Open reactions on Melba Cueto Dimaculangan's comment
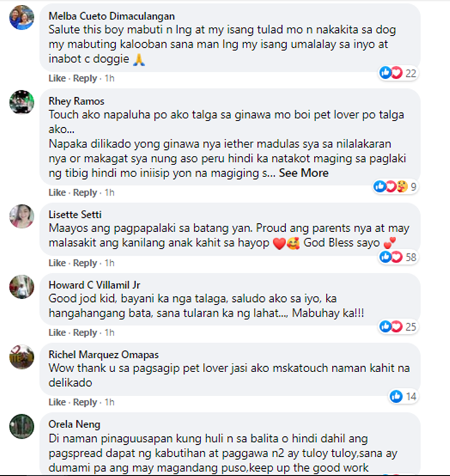Viewport: 450px width, 476px height. (398, 73)
